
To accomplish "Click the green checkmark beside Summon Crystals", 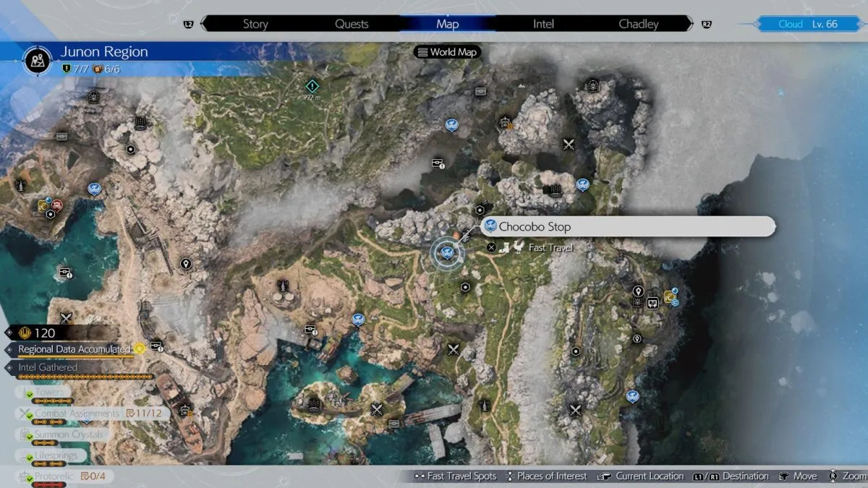I will (29, 437).
